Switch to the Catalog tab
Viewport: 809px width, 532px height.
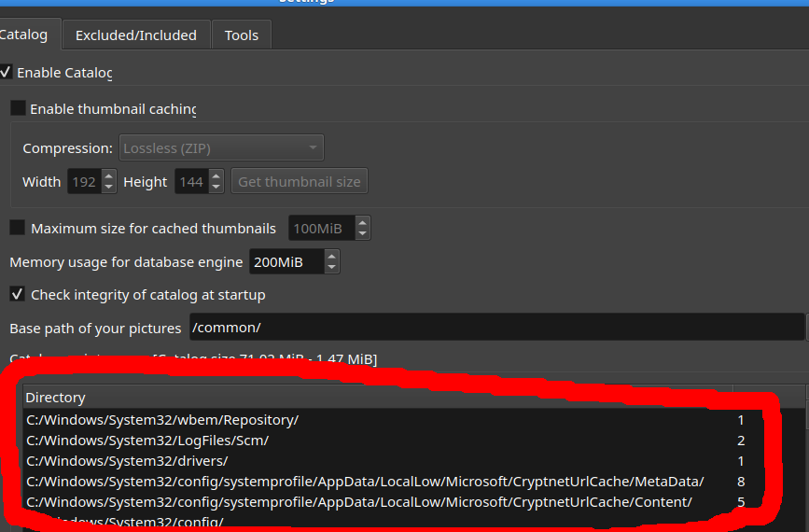tap(30, 34)
